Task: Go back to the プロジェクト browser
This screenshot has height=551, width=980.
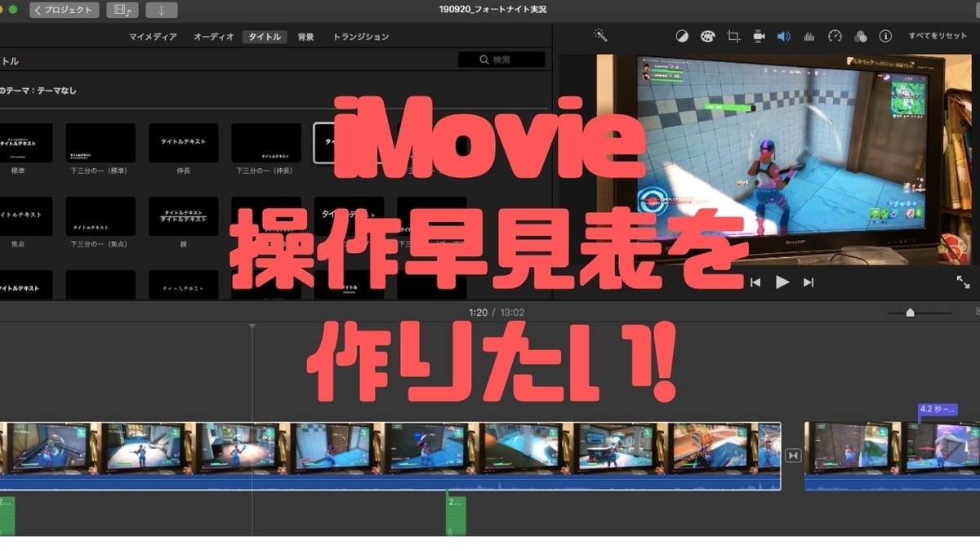Action: pos(65,10)
